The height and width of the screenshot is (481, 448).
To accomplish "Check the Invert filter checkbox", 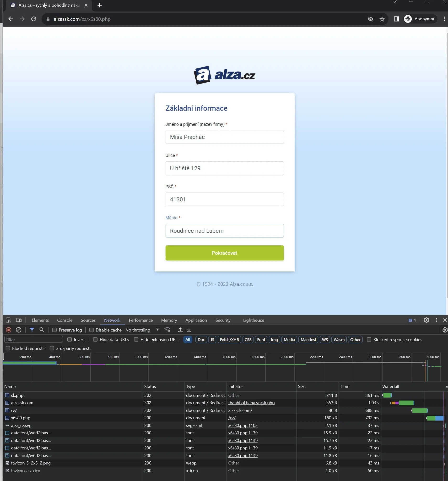I will (70, 339).
